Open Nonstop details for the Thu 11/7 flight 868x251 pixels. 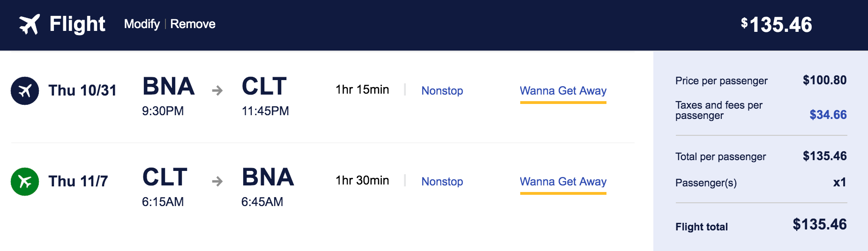(x=442, y=181)
